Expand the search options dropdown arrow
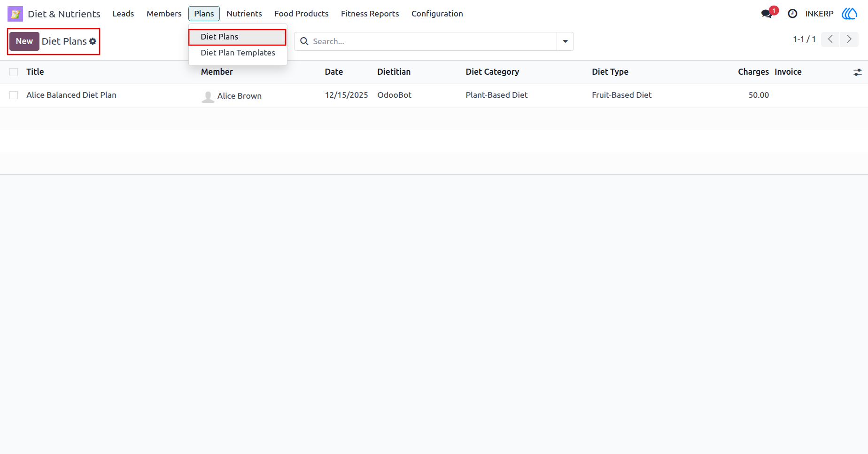 click(x=565, y=41)
